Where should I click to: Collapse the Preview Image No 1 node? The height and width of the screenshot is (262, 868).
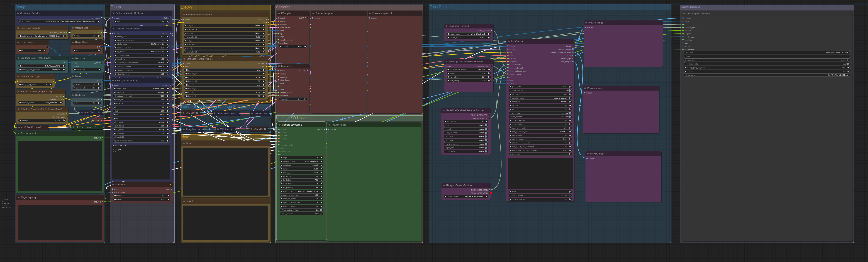[313, 13]
